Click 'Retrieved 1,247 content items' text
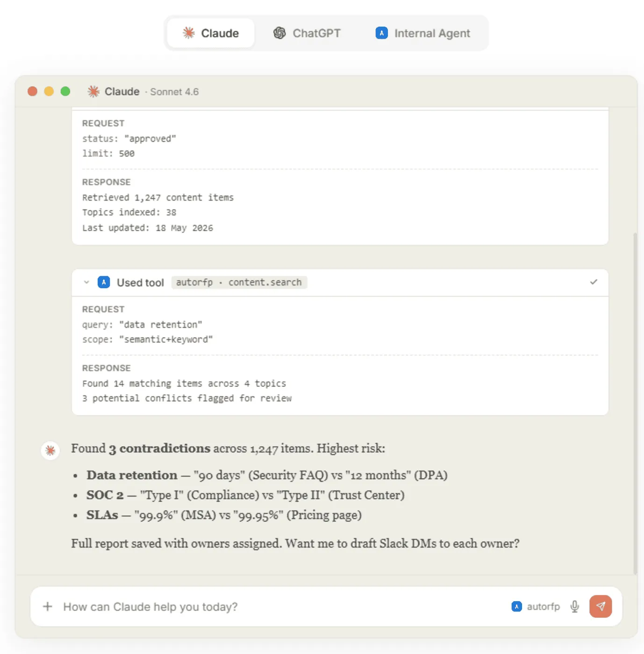 tap(158, 198)
